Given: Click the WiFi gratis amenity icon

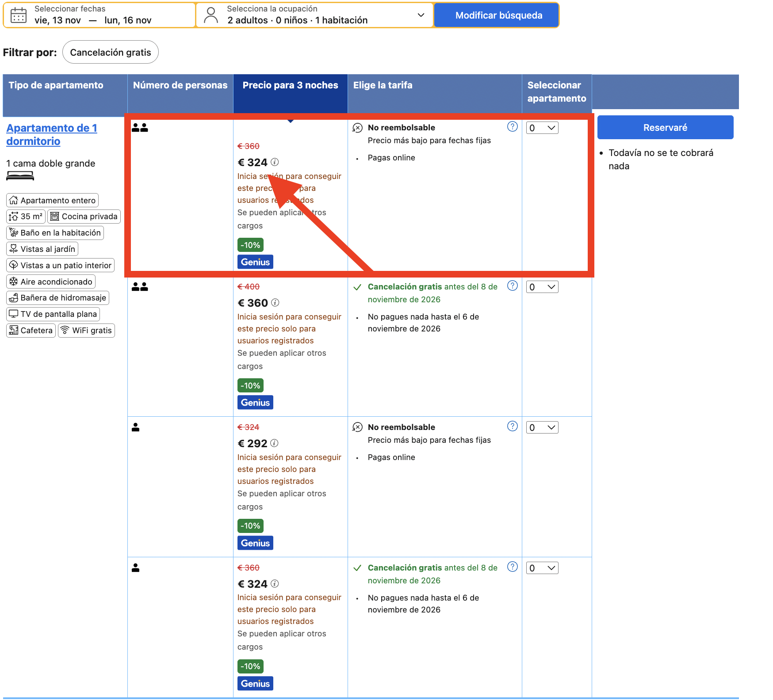Looking at the screenshot, I should pos(65,330).
